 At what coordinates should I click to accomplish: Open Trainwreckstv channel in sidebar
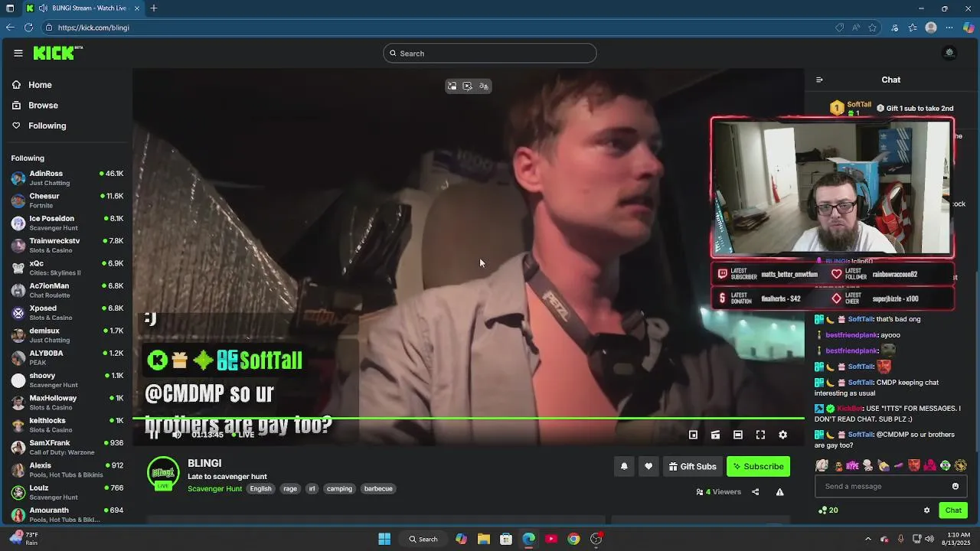coord(67,245)
